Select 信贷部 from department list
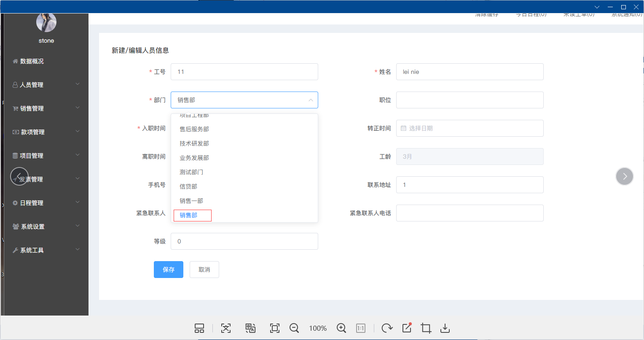Viewport: 644px width, 340px height. tap(244, 186)
